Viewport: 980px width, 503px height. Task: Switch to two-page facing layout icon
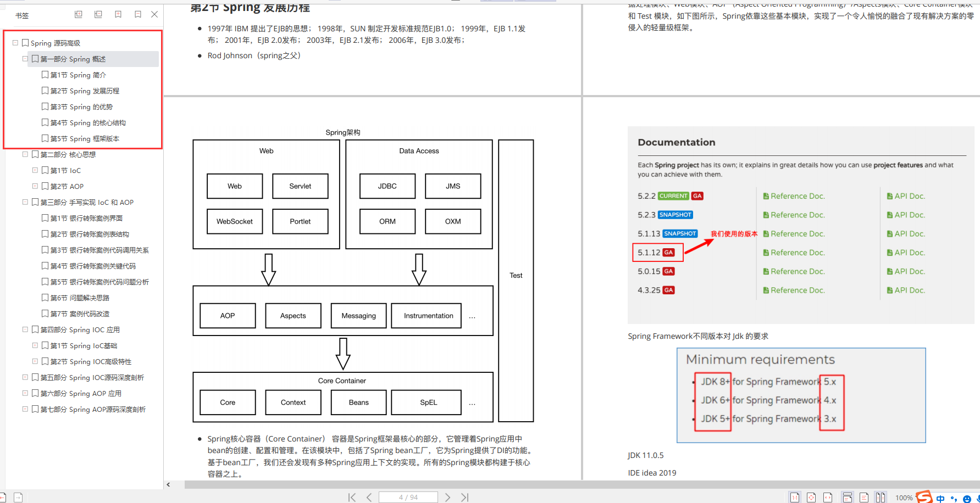point(881,497)
